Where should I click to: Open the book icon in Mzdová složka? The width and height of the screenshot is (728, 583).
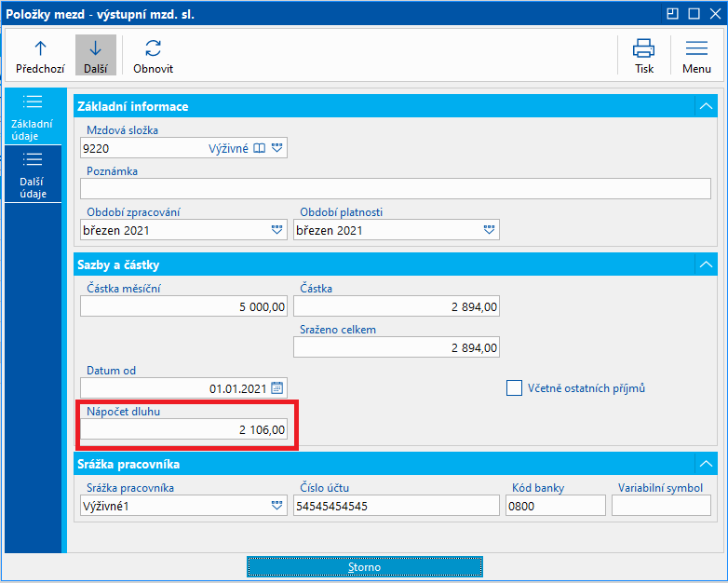point(259,148)
